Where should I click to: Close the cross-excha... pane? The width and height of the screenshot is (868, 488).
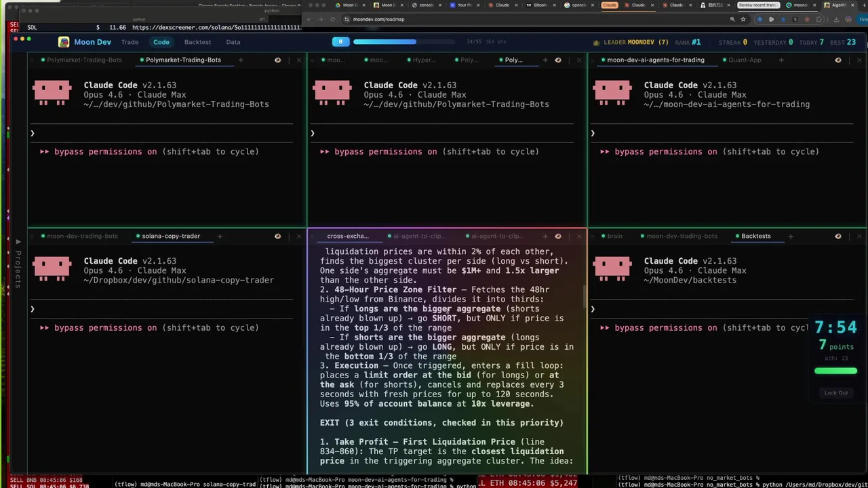coord(579,236)
